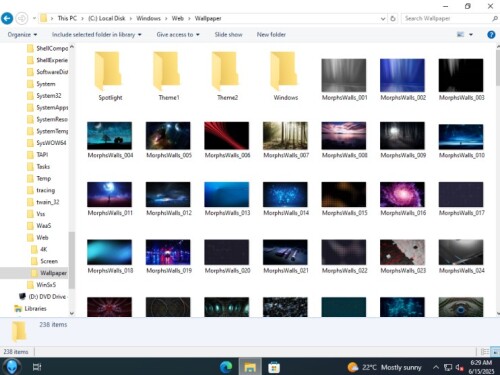500x375 pixels.
Task: Open Task View on the taskbar
Action: (x=37, y=367)
